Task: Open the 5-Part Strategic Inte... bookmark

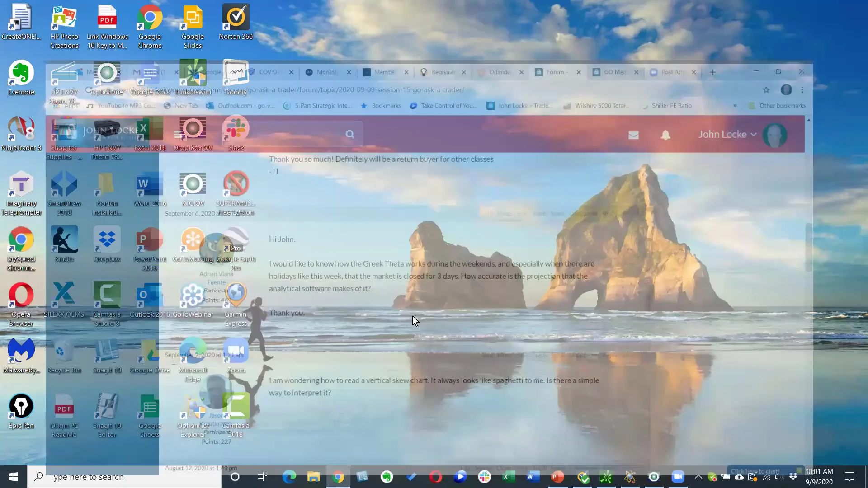Action: pos(317,106)
